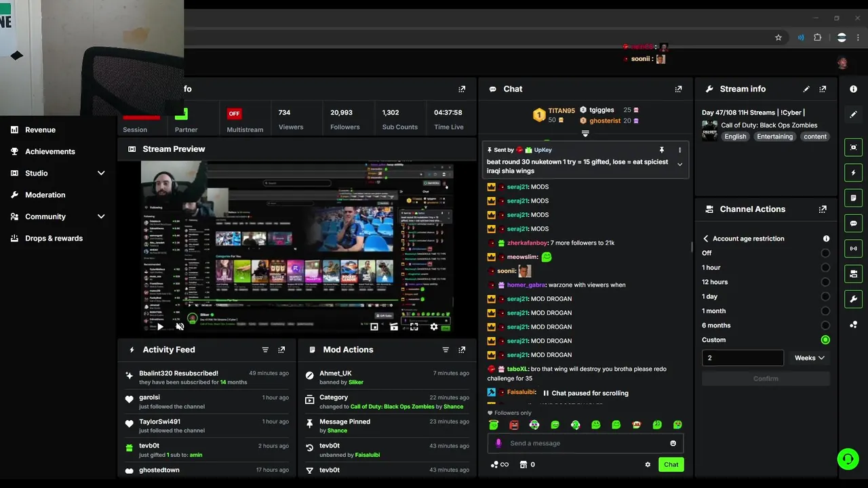Click the info icon in right sidebar
This screenshot has width=868, height=488.
[x=853, y=89]
